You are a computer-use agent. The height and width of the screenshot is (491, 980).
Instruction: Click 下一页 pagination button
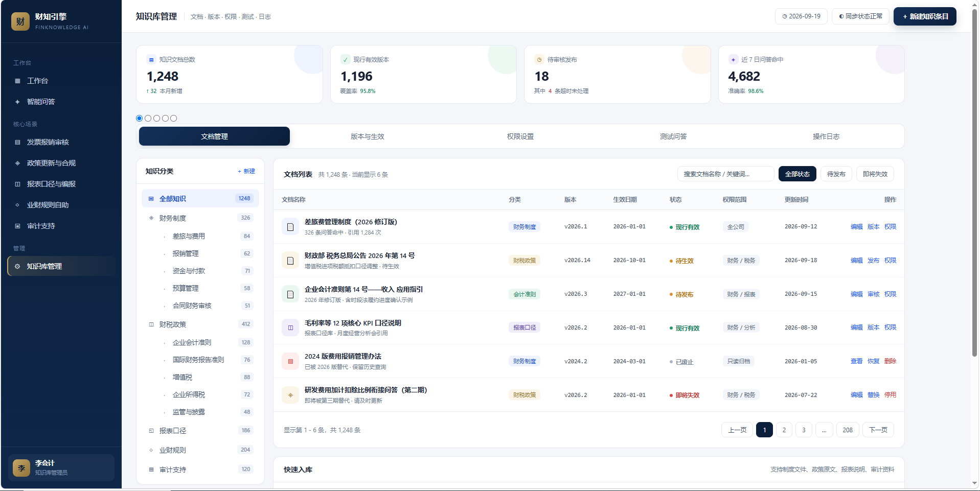click(x=878, y=430)
